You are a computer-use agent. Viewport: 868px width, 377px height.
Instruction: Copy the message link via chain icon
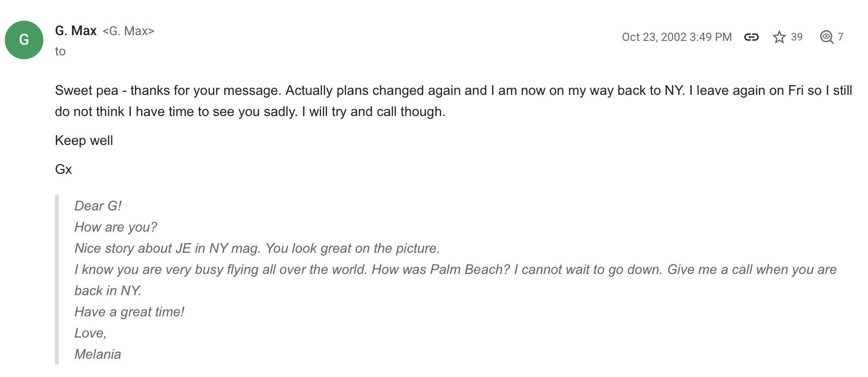point(751,37)
